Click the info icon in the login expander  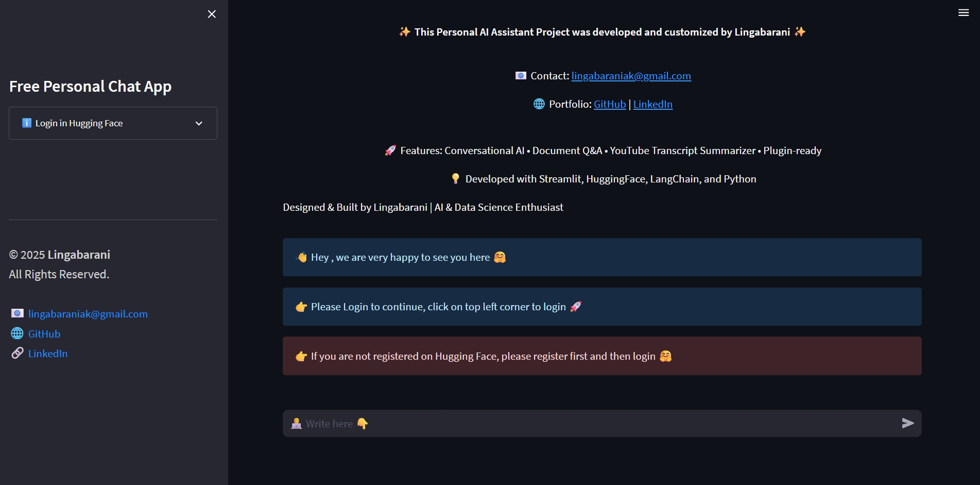(27, 123)
